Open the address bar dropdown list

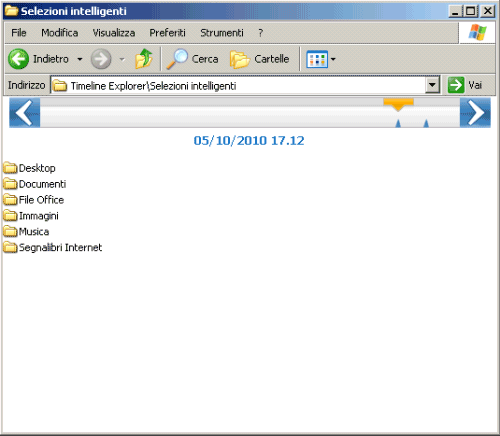point(432,85)
